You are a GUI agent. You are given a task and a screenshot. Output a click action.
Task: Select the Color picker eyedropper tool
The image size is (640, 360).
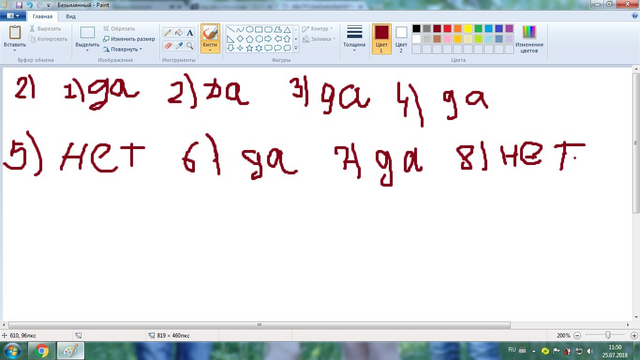(x=179, y=46)
